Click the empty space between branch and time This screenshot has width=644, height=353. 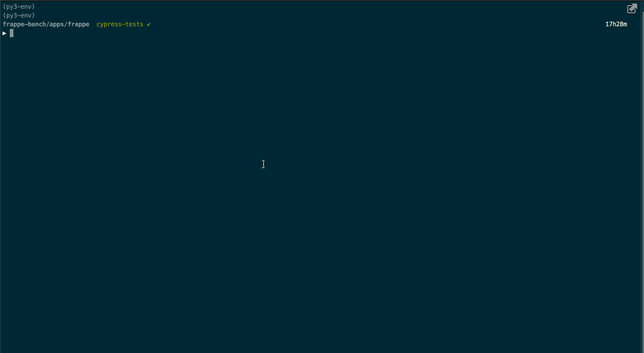[x=376, y=24]
